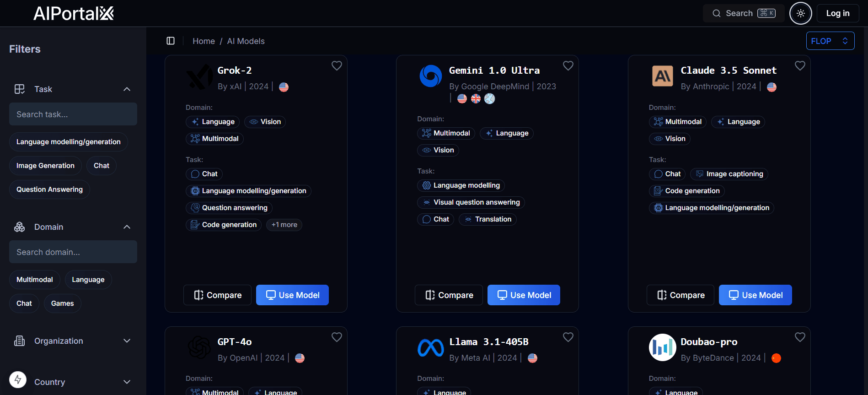This screenshot has width=868, height=395.
Task: Favorite Grok-2 with heart icon
Action: tap(337, 66)
